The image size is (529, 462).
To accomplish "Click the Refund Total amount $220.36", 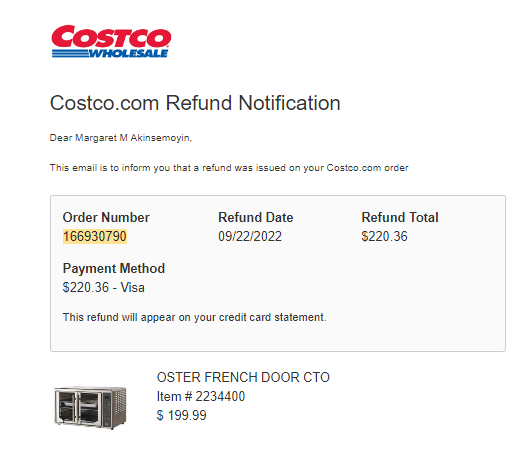I will [384, 236].
